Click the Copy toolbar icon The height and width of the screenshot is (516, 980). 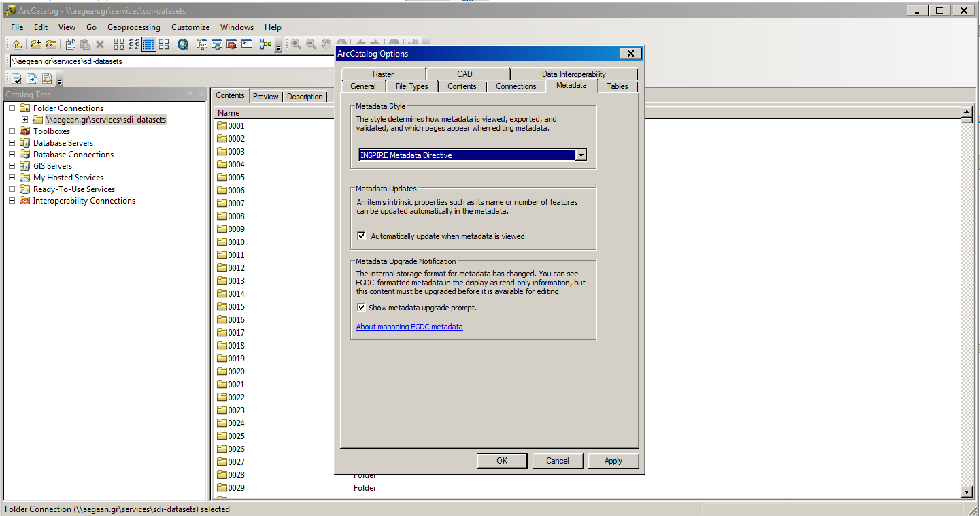pos(70,44)
